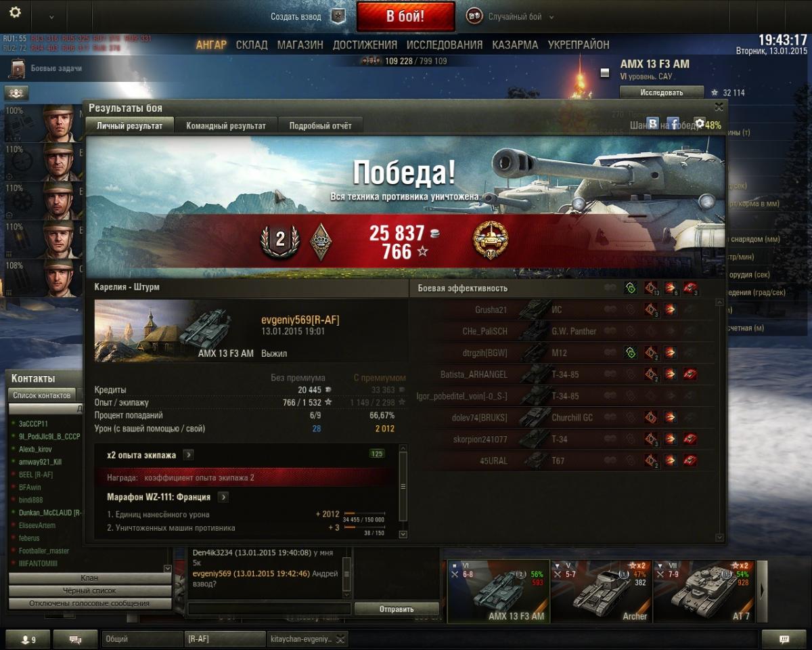Expand the Случайный бой battle type dropdown

tap(551, 17)
